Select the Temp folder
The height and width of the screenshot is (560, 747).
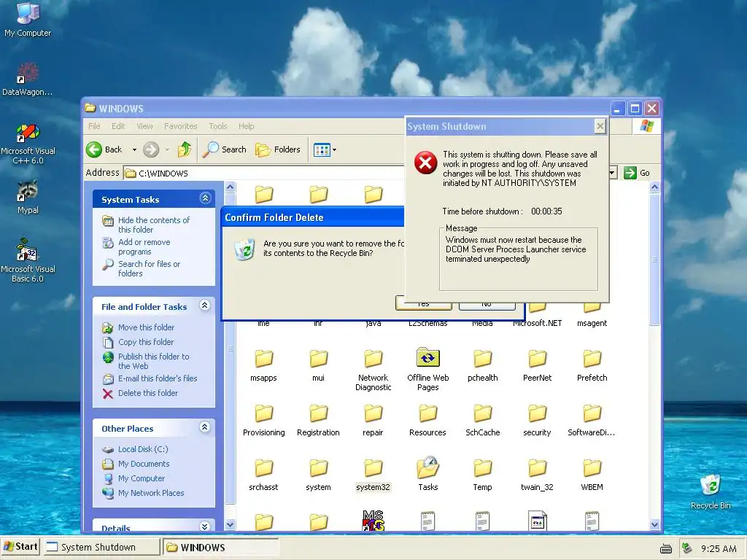pyautogui.click(x=483, y=475)
